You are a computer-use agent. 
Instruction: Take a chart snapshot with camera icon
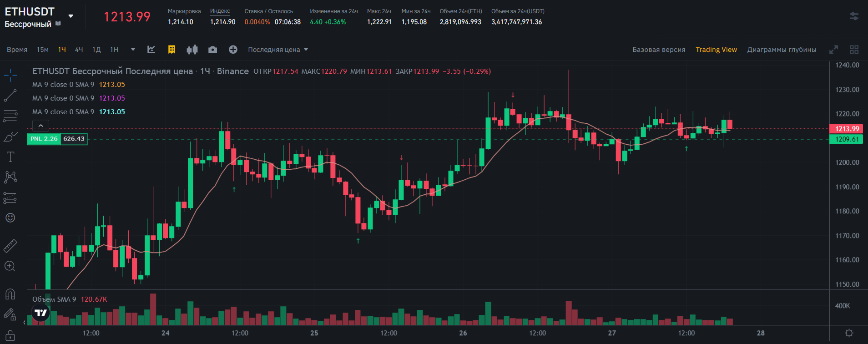[x=212, y=50]
